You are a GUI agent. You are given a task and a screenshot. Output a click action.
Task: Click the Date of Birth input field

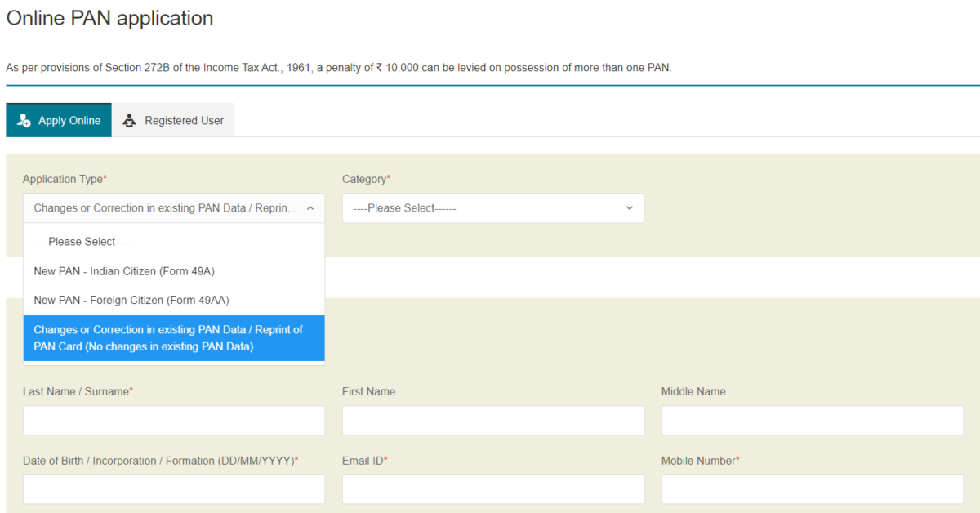click(x=174, y=488)
